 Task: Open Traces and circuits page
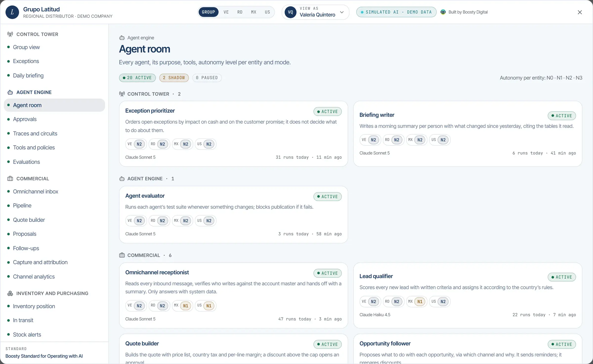tap(54, 134)
